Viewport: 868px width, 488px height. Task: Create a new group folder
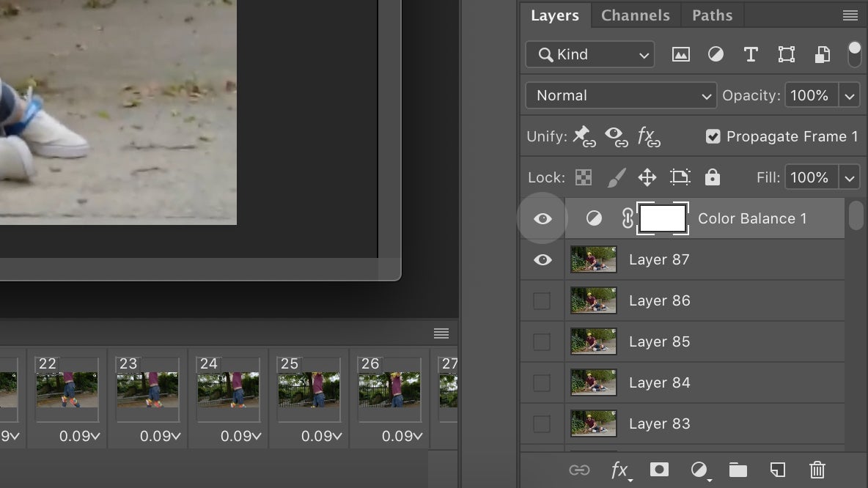[x=738, y=470]
